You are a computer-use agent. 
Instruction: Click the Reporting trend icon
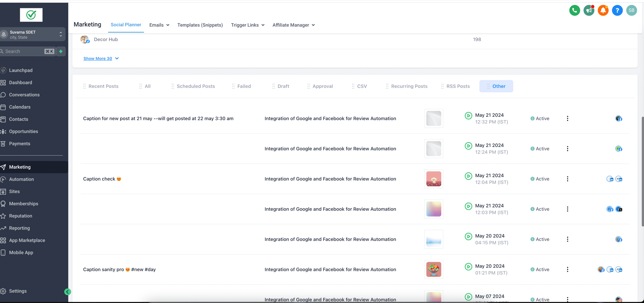3,228
